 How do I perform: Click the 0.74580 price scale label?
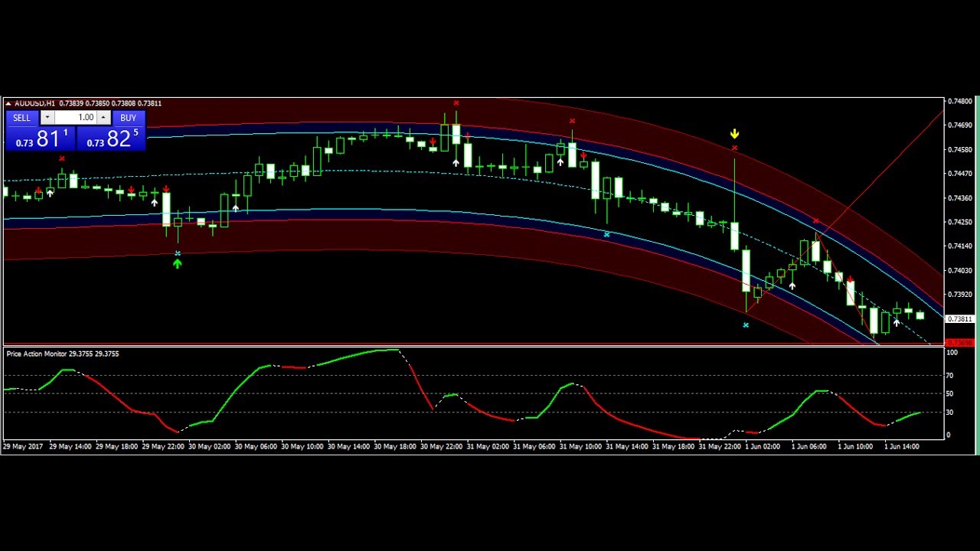(x=961, y=149)
